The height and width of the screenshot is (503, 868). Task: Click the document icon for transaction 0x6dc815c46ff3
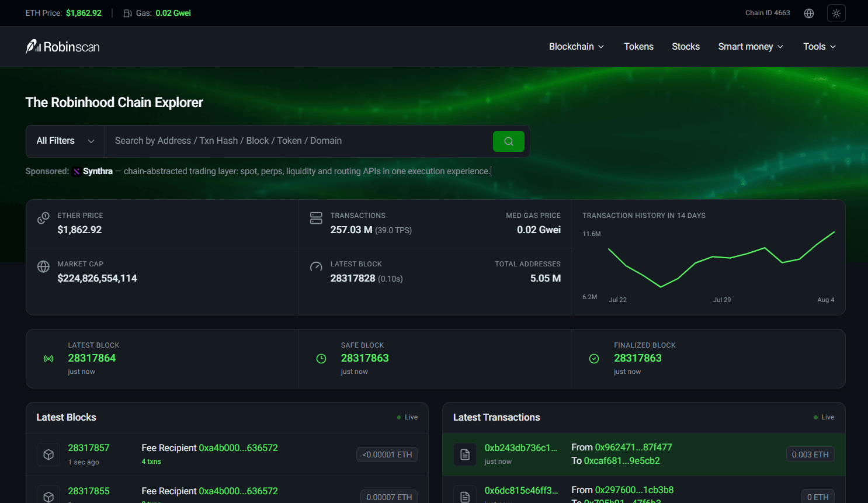pyautogui.click(x=465, y=497)
